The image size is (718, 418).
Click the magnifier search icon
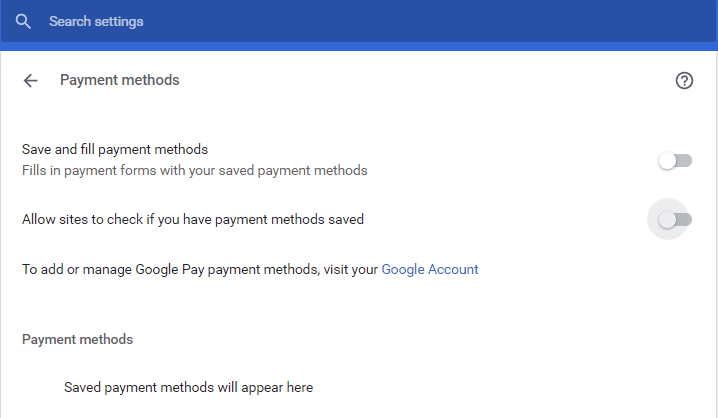(23, 22)
